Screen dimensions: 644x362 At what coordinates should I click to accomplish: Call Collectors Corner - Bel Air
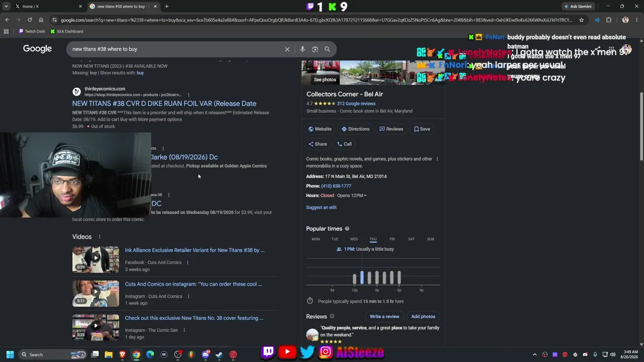pyautogui.click(x=345, y=144)
